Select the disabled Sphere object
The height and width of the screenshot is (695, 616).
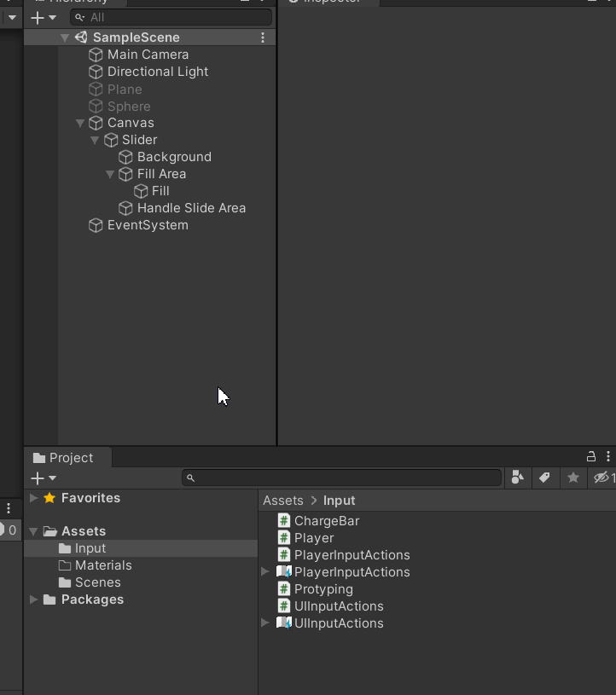[x=129, y=107]
